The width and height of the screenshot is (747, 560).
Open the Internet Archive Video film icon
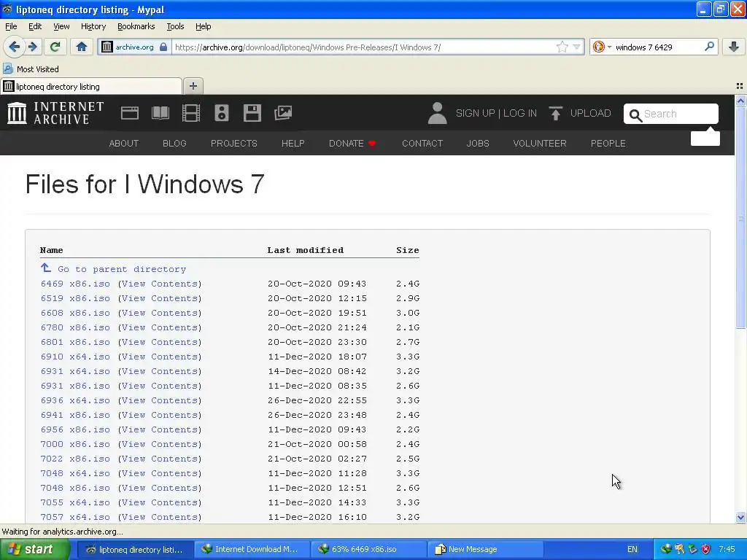191,113
